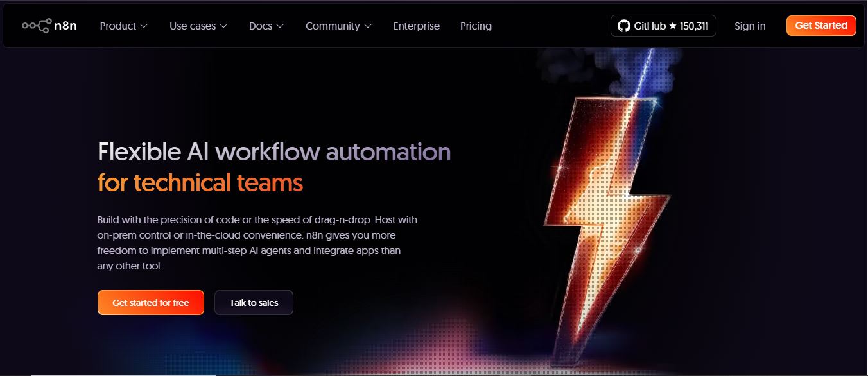Expand the Community dropdown chevron
The height and width of the screenshot is (376, 868).
[x=368, y=26]
